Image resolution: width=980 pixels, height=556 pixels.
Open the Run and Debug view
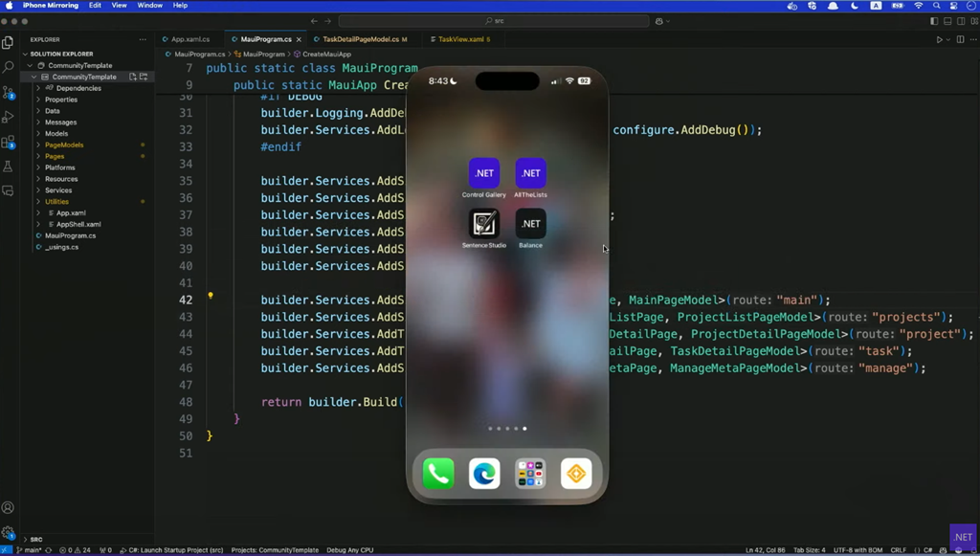pos(9,118)
